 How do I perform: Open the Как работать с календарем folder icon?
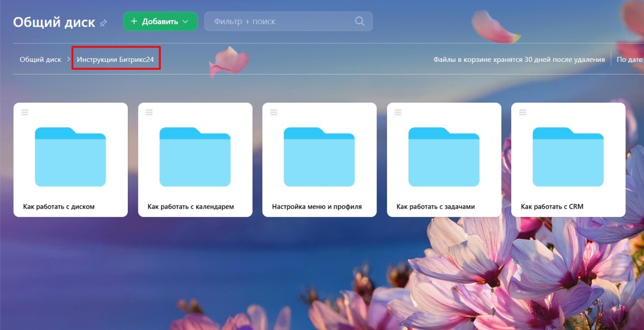(x=195, y=157)
